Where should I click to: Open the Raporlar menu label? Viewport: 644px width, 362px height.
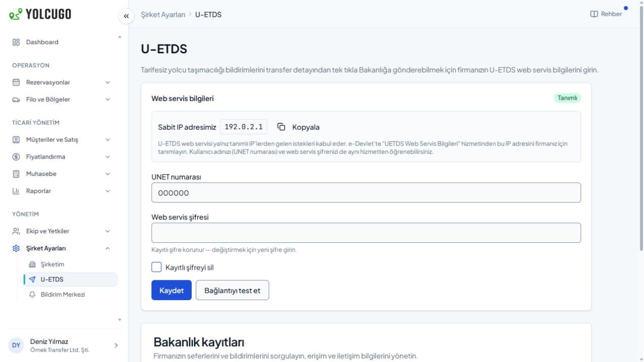(39, 191)
